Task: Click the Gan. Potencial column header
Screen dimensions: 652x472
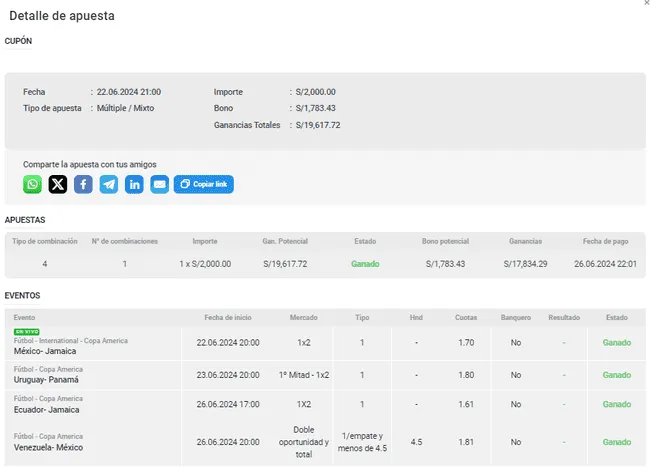Action: [285, 241]
